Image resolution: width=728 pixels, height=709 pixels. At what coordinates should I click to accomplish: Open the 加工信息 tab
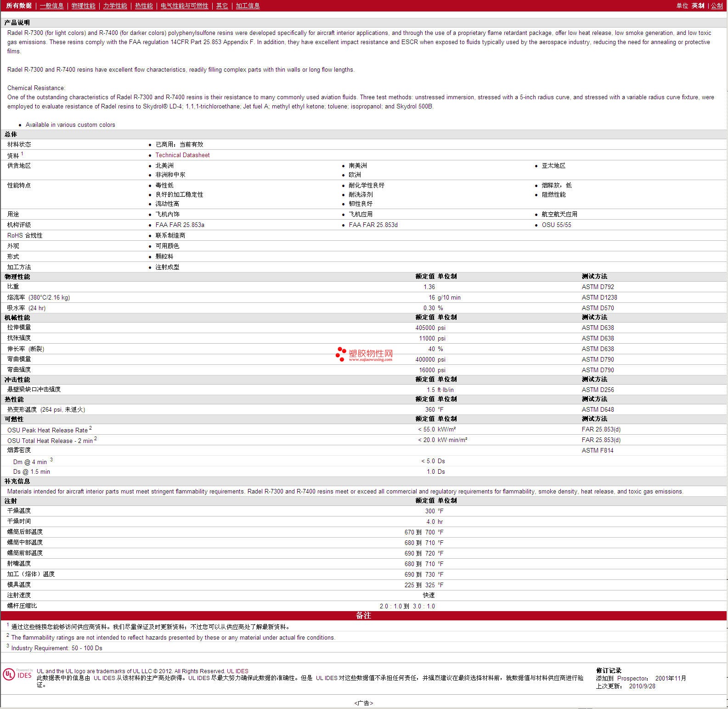tap(248, 6)
